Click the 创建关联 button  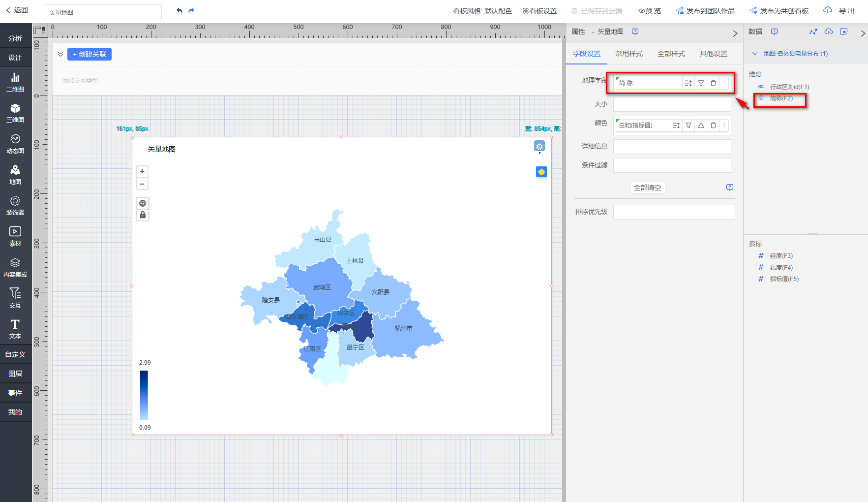click(90, 54)
